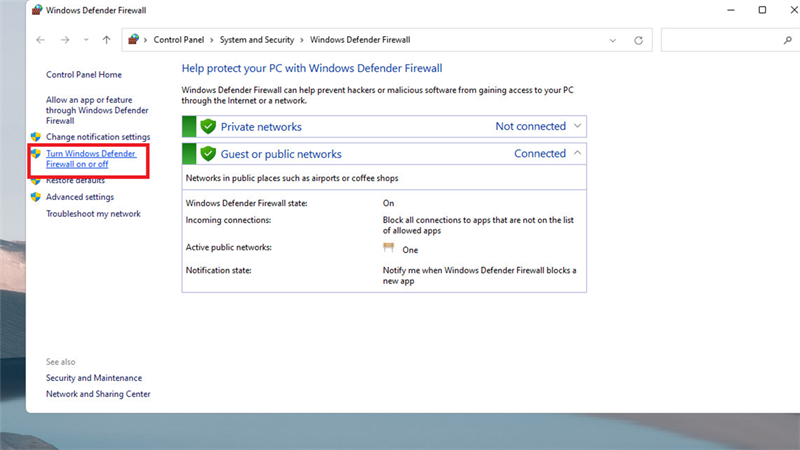The height and width of the screenshot is (450, 800).
Task: Select System and Security in the breadcrumb
Action: [257, 40]
